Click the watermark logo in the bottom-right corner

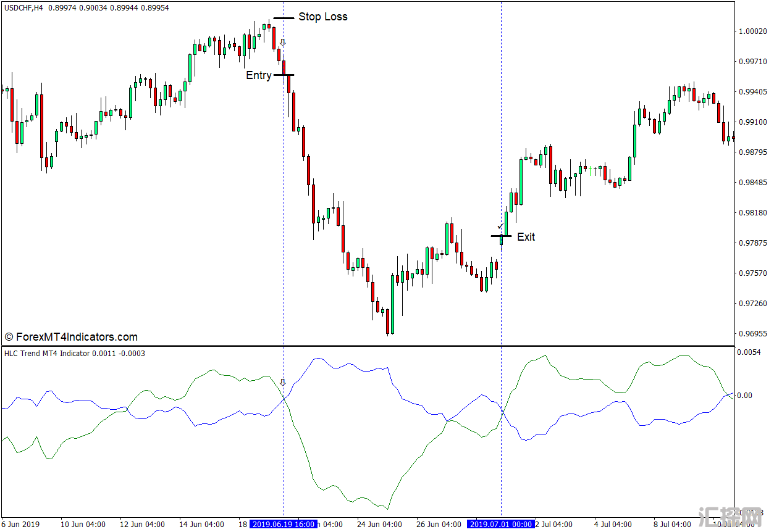pyautogui.click(x=729, y=517)
